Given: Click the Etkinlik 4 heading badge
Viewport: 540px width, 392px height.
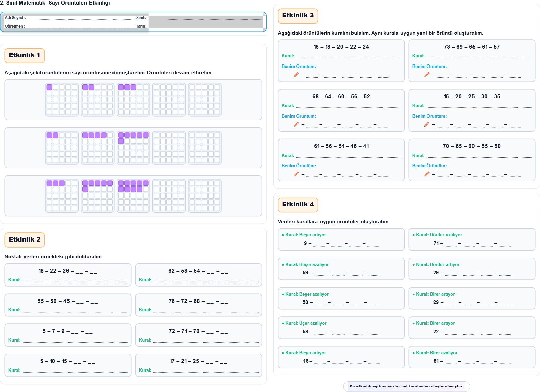Looking at the screenshot, I should pyautogui.click(x=298, y=205).
